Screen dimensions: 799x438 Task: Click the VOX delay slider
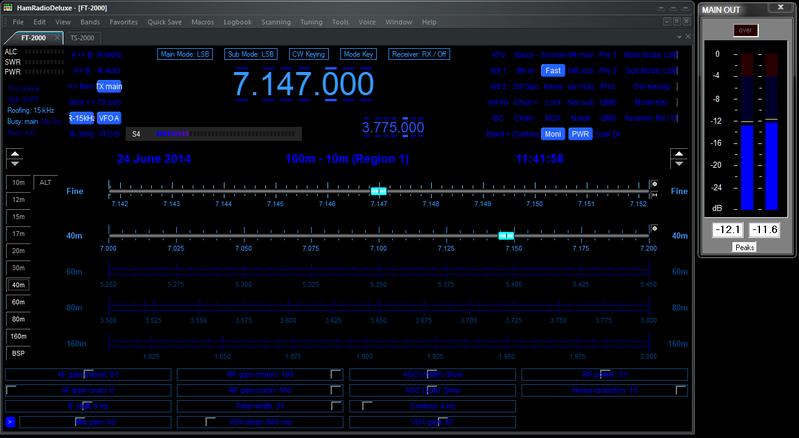click(260, 422)
